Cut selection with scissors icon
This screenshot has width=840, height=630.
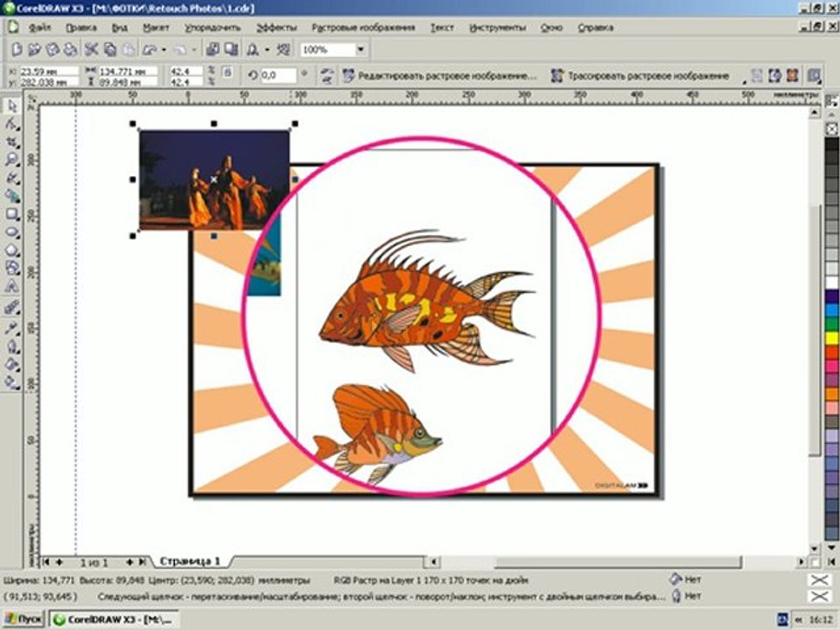[x=92, y=50]
